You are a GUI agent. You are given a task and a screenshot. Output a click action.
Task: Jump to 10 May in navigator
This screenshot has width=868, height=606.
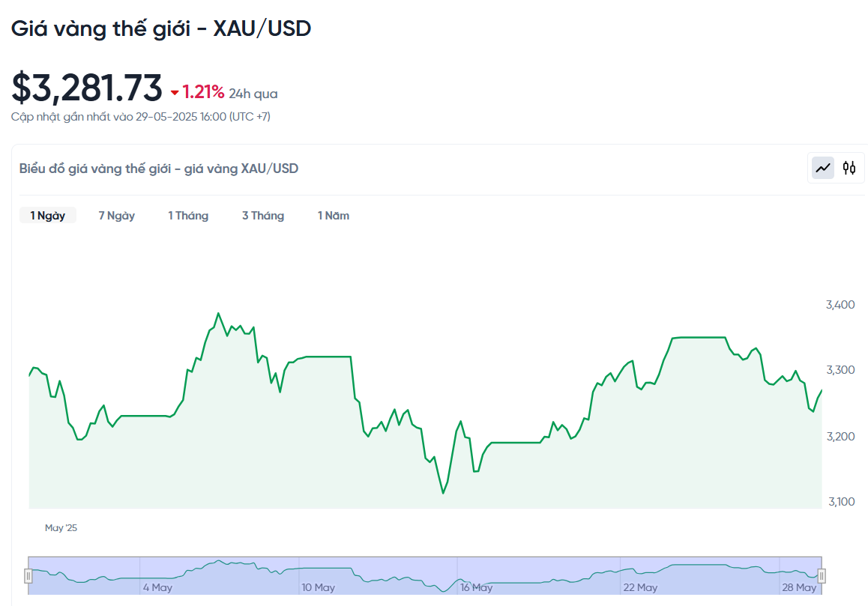click(318, 587)
